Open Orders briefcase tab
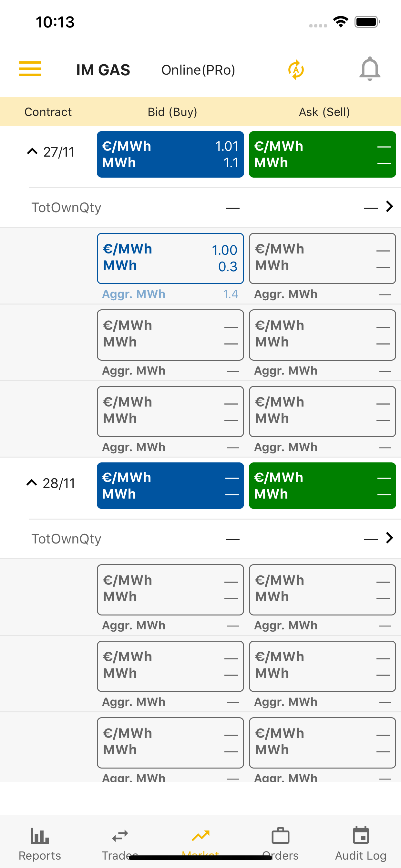 [280, 836]
